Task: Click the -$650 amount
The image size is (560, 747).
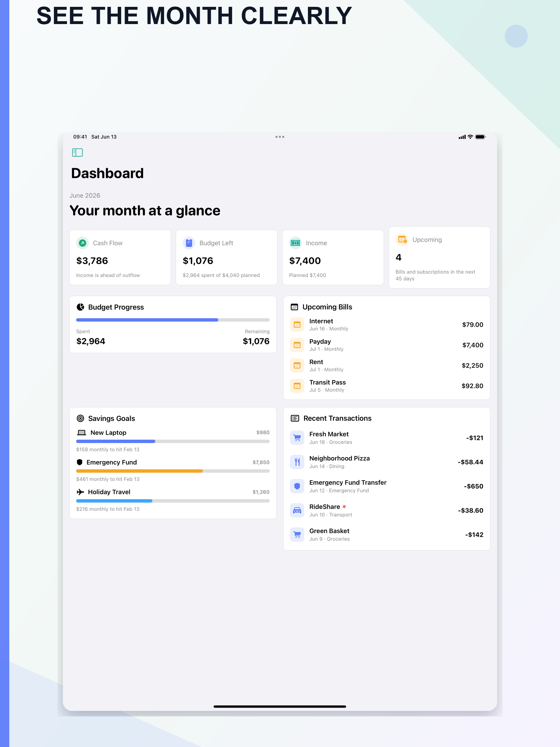Action: coord(474,486)
